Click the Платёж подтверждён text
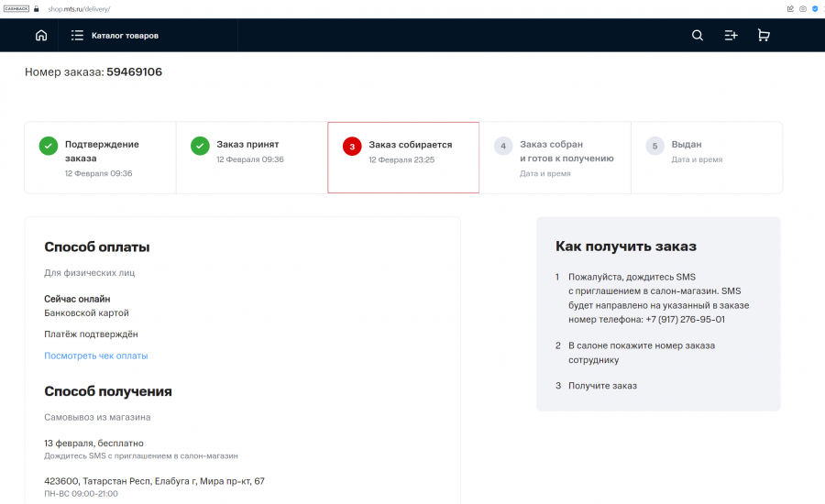The width and height of the screenshot is (825, 504). coord(91,334)
